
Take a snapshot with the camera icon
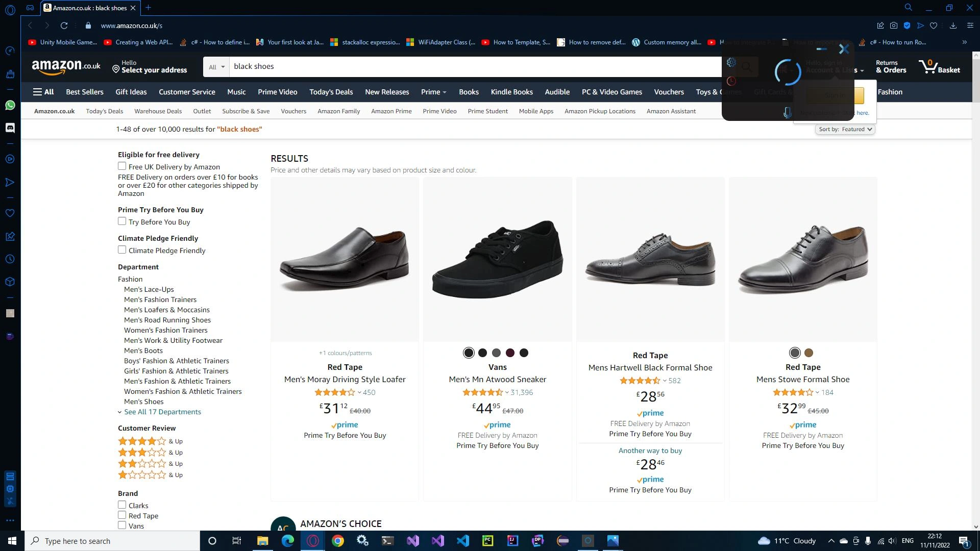893,26
